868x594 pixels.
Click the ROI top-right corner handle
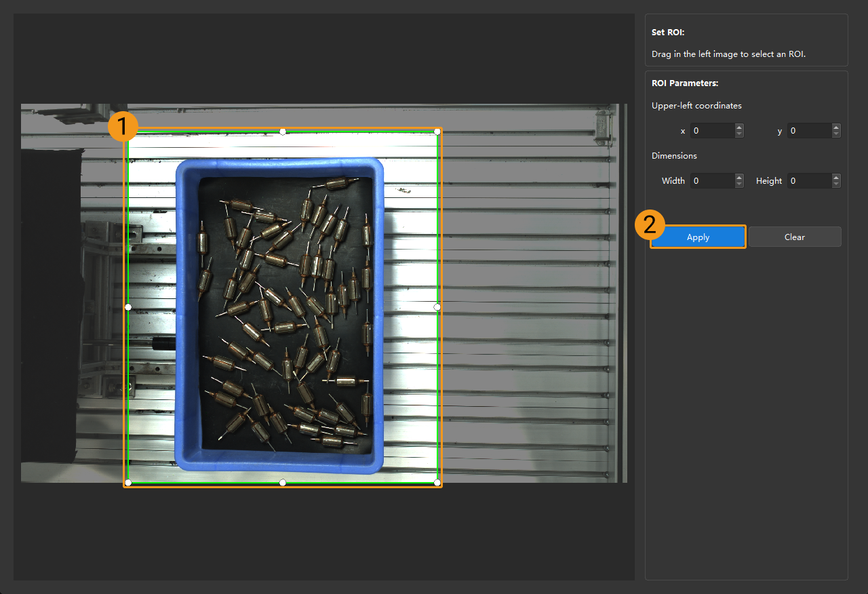point(437,132)
